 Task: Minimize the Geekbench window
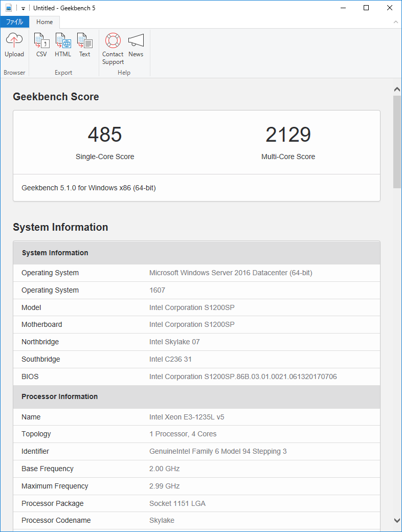click(343, 8)
